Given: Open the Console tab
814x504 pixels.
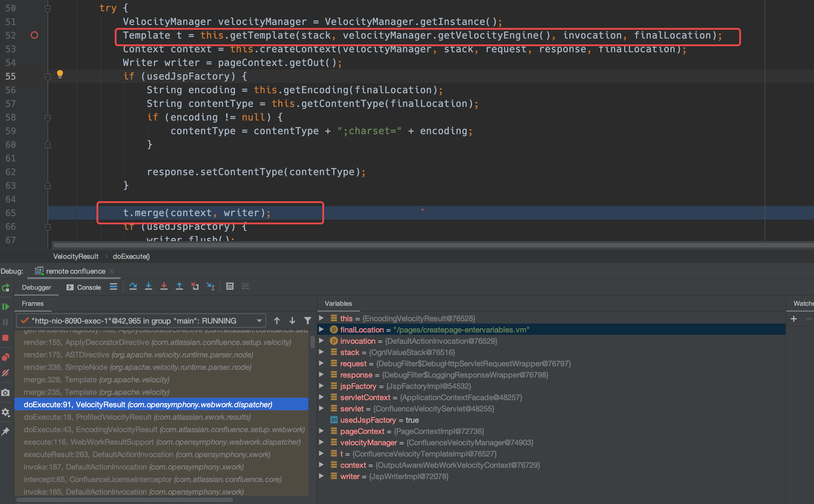Looking at the screenshot, I should pyautogui.click(x=84, y=287).
